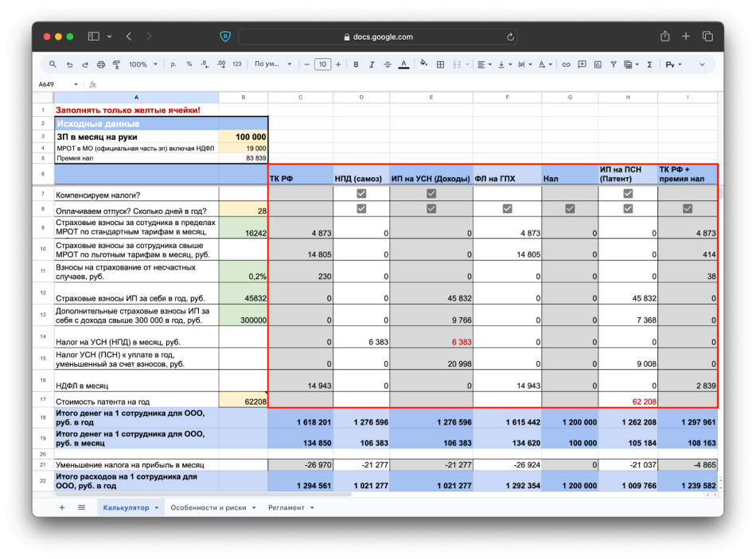Image resolution: width=756 pixels, height=559 pixels.
Task: Select the paint format tool
Action: pyautogui.click(x=116, y=64)
